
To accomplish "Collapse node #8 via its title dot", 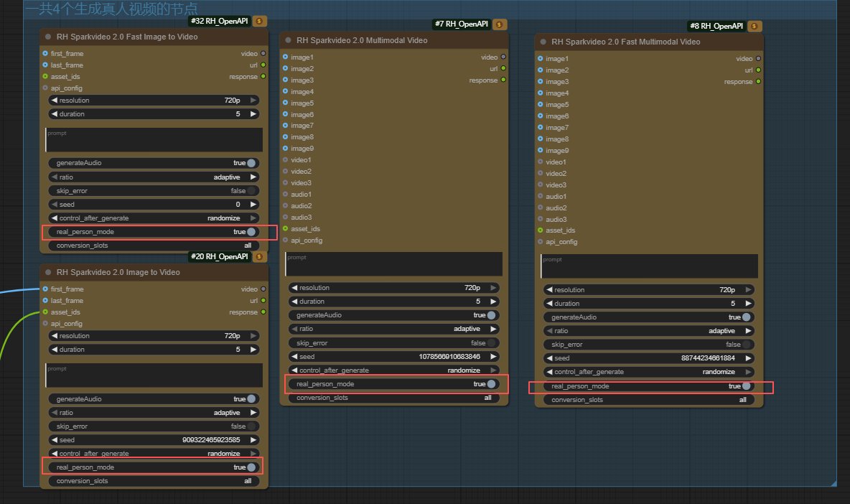I will (543, 42).
